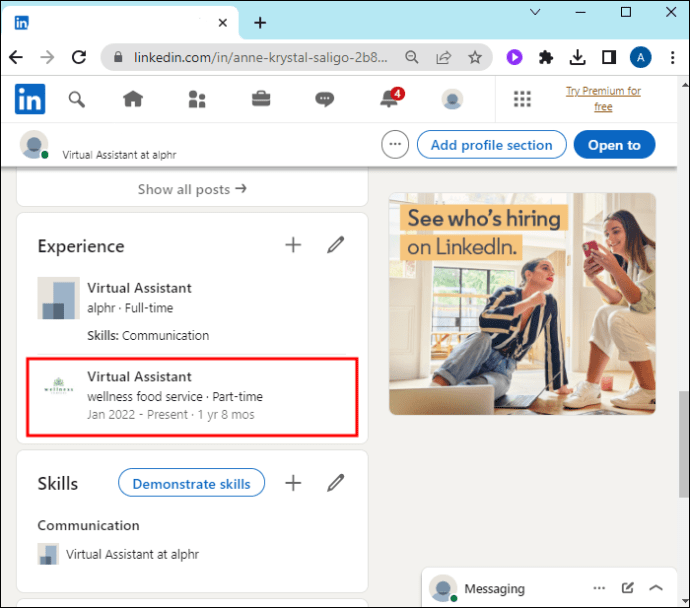Add a skill using Skills plus icon

(x=293, y=483)
